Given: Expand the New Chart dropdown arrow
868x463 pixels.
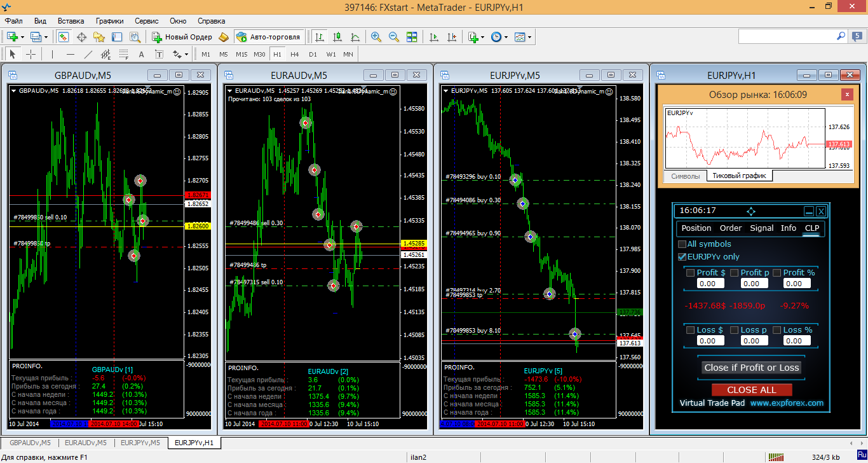Looking at the screenshot, I should click(x=22, y=37).
